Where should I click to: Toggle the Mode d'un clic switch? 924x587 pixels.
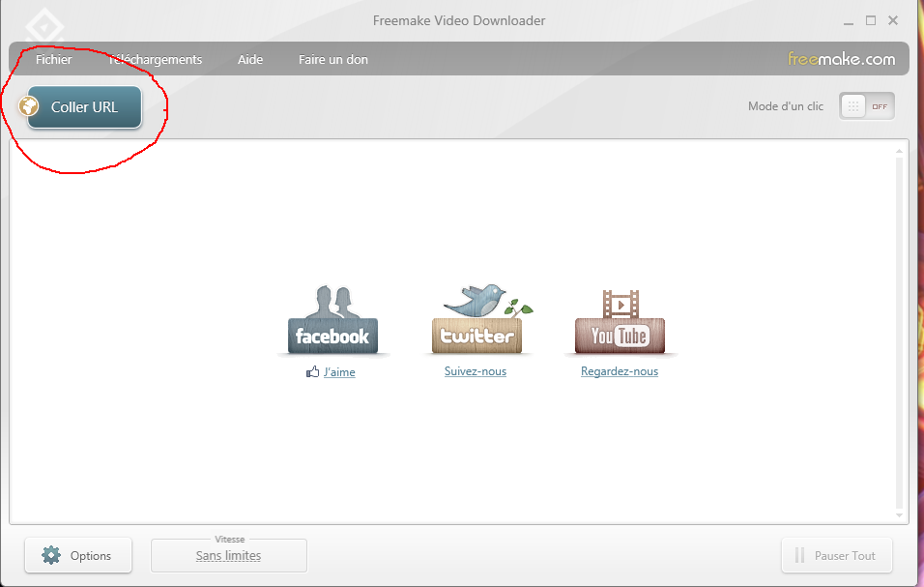point(867,106)
